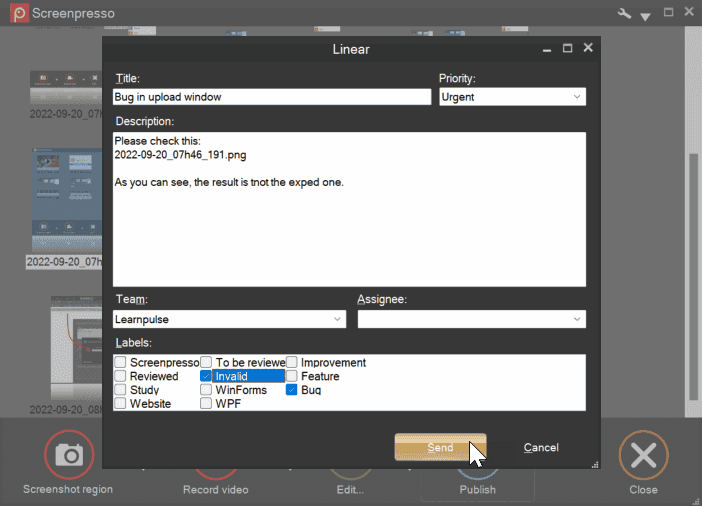The height and width of the screenshot is (506, 702).
Task: Enable the Feature label checkbox
Action: 292,376
